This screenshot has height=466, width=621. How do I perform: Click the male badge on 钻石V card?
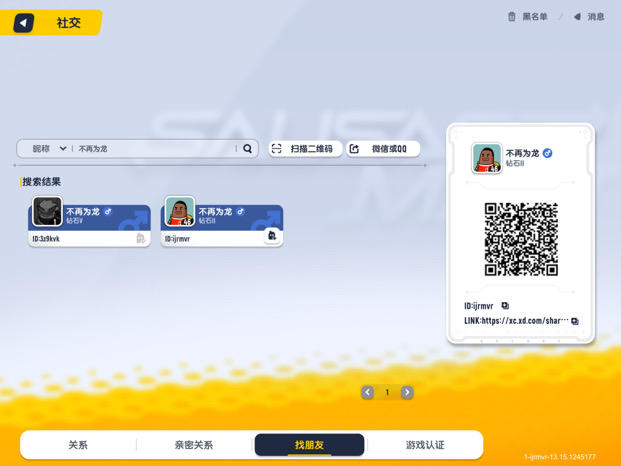click(x=108, y=212)
